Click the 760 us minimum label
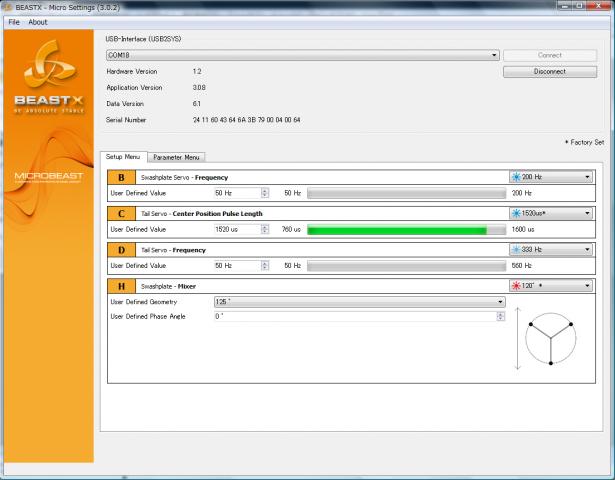The image size is (615, 480). 291,229
